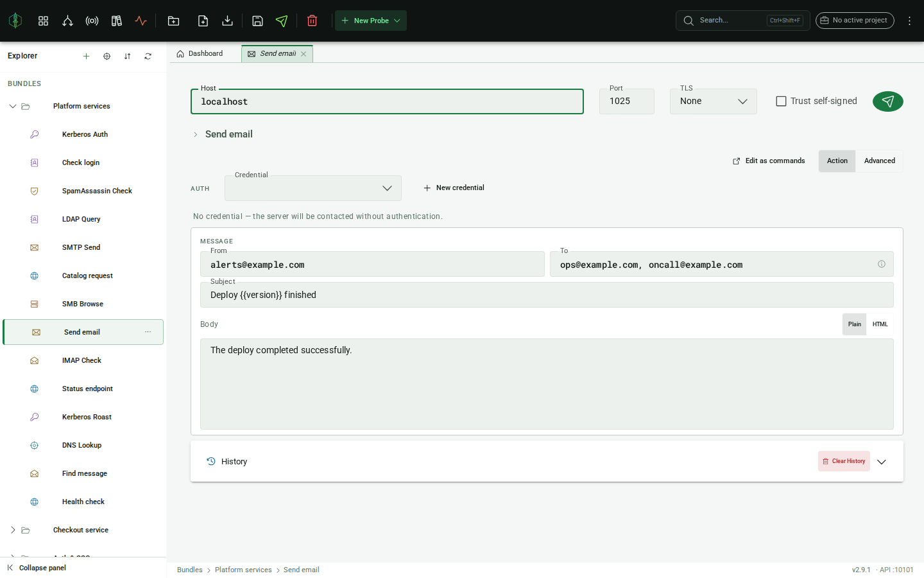Save using the floppy disk icon
This screenshot has height=578, width=924.
(x=257, y=21)
